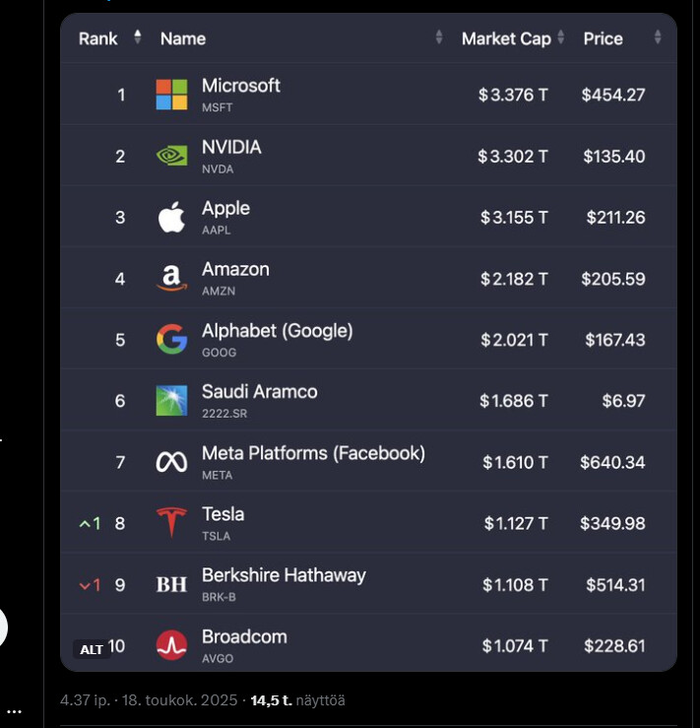Viewport: 700px width, 728px height.
Task: Click Microsoft price $454.27
Action: click(613, 96)
